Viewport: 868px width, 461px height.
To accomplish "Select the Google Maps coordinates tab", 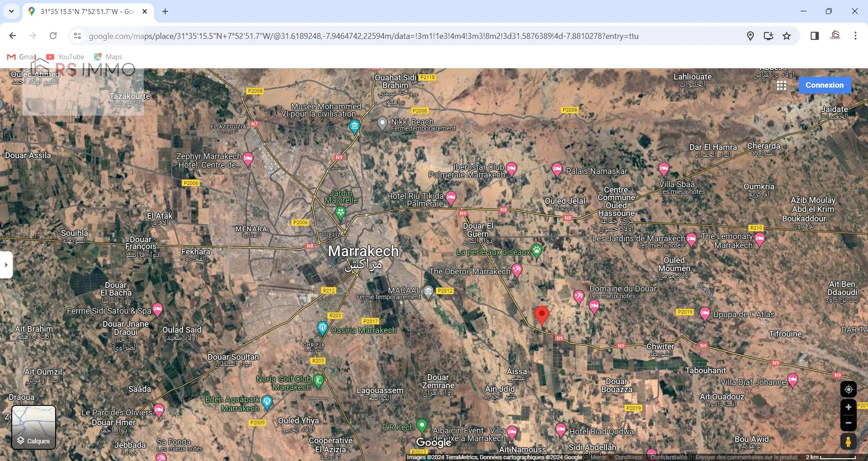I will [87, 11].
